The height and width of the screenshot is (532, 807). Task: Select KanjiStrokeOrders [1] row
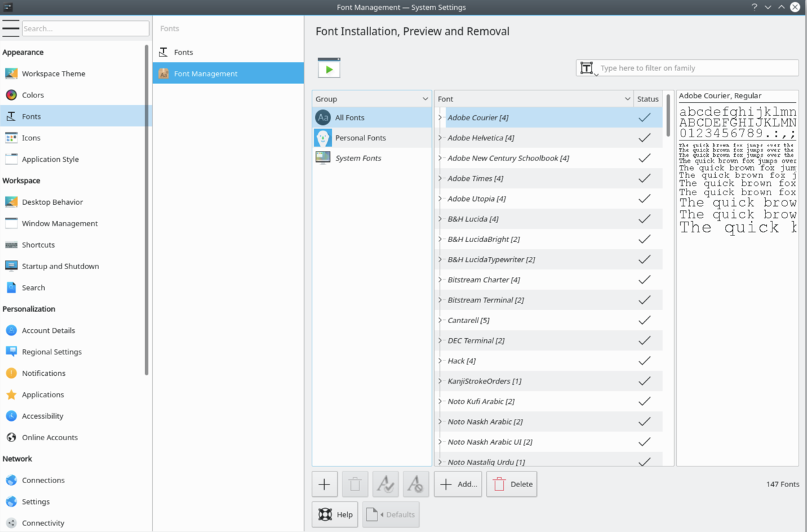pyautogui.click(x=549, y=381)
